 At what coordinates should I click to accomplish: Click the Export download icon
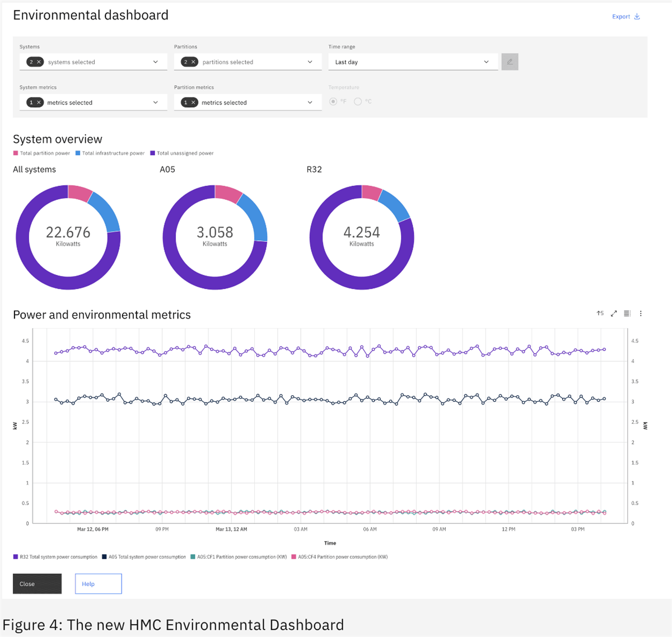click(637, 17)
